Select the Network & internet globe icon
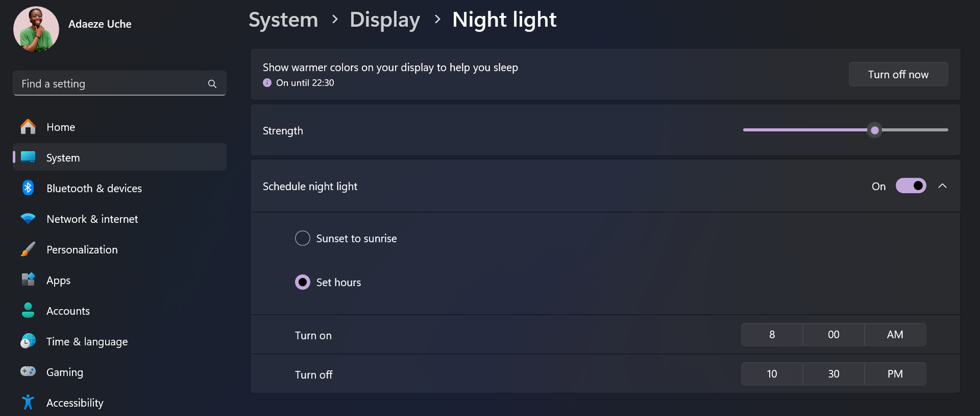This screenshot has height=416, width=980. pos(27,219)
